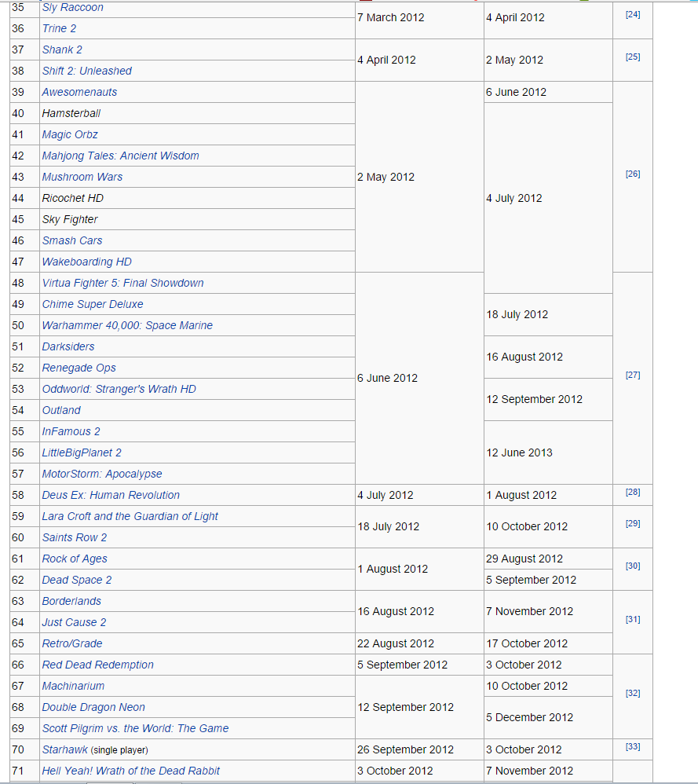
Task: Open Oddworld: Stranger's Wrath HD link
Action: [119, 389]
